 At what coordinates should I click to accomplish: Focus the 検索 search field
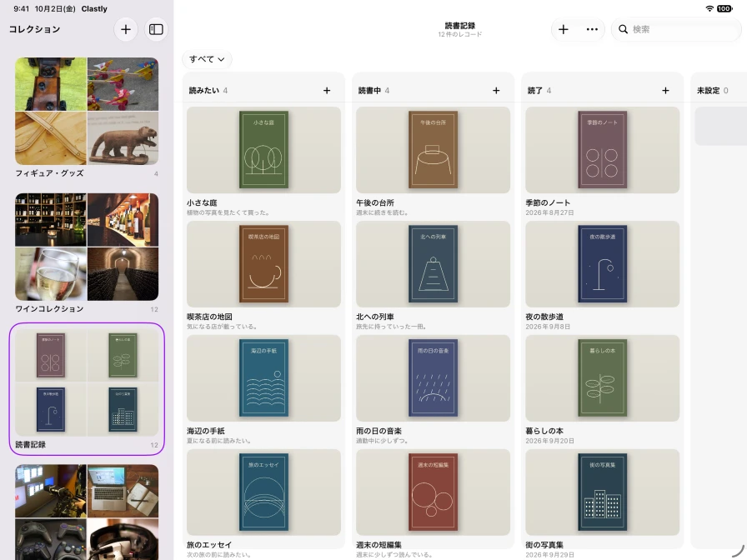[676, 29]
